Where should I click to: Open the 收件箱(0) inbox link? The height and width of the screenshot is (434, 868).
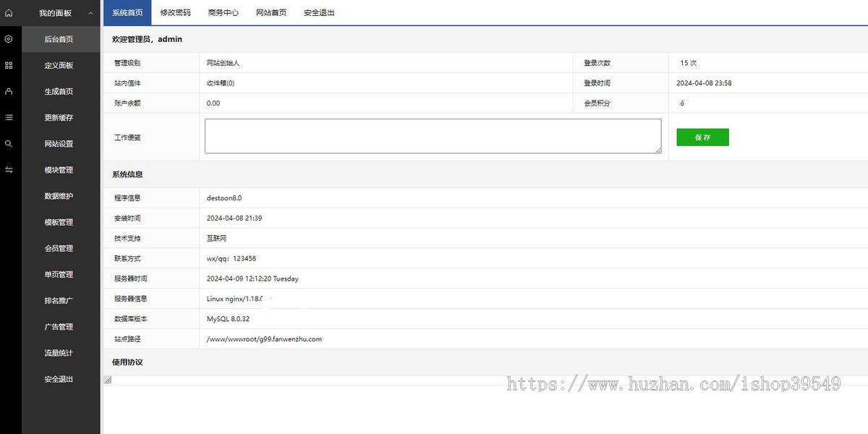(x=221, y=83)
